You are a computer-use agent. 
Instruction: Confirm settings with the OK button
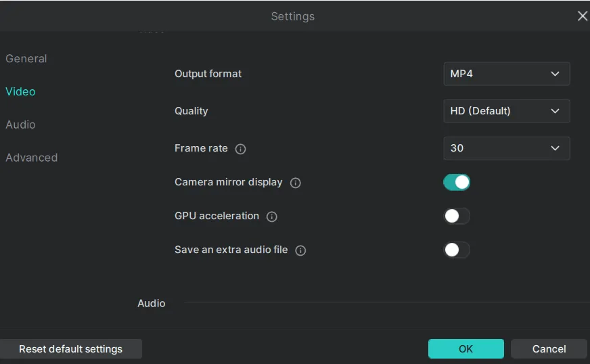(x=466, y=349)
